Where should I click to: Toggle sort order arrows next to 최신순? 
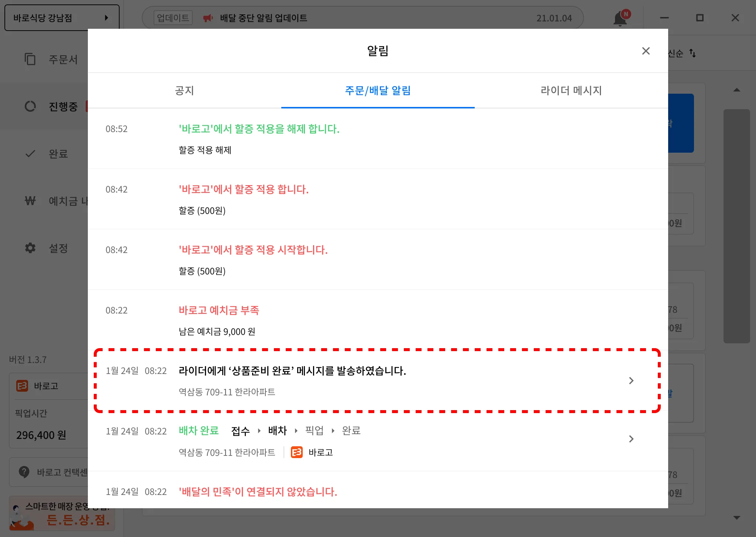(693, 53)
